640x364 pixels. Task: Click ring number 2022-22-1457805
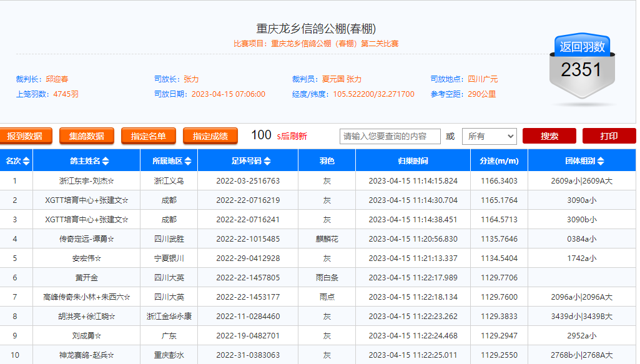coord(248,278)
